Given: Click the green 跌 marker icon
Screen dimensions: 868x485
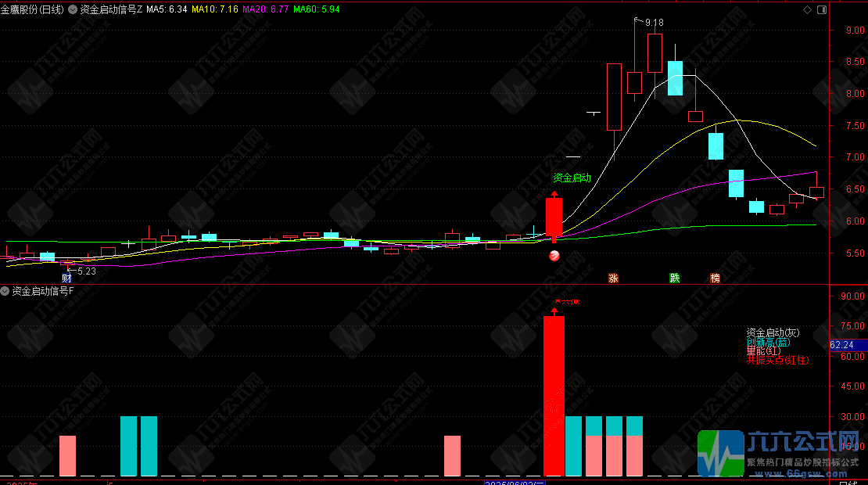Looking at the screenshot, I should 674,278.
